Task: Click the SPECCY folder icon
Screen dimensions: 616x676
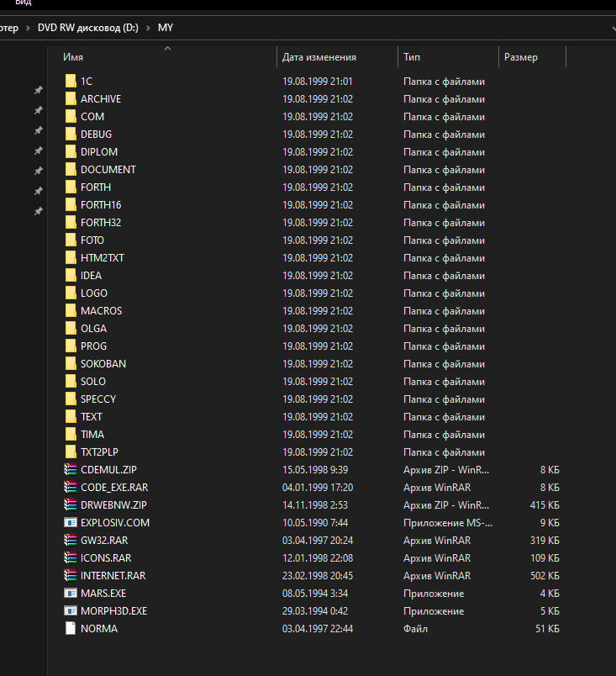Action: (71, 399)
